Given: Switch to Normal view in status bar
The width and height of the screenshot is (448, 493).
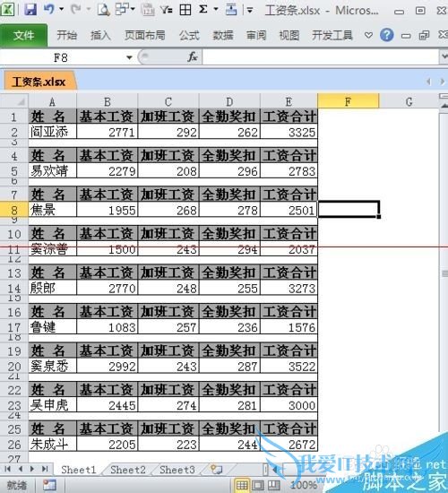Looking at the screenshot, I should point(241,486).
